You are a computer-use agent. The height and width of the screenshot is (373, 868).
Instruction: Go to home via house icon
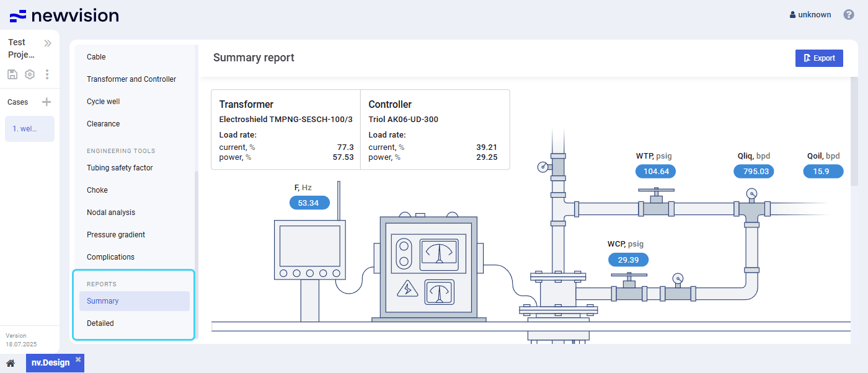point(11,363)
